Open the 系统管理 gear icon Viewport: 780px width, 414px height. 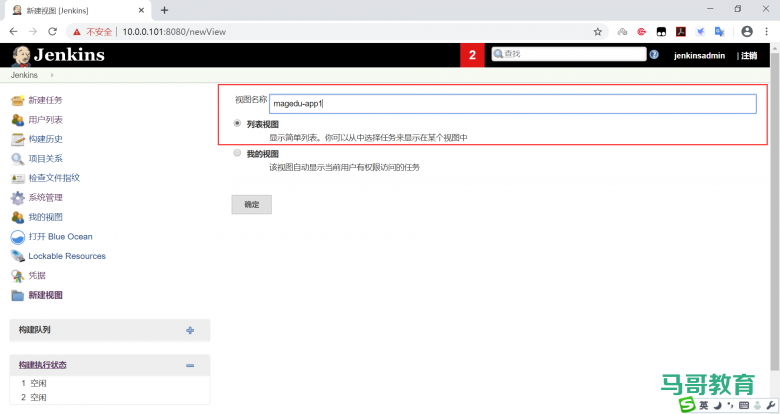[x=17, y=198]
